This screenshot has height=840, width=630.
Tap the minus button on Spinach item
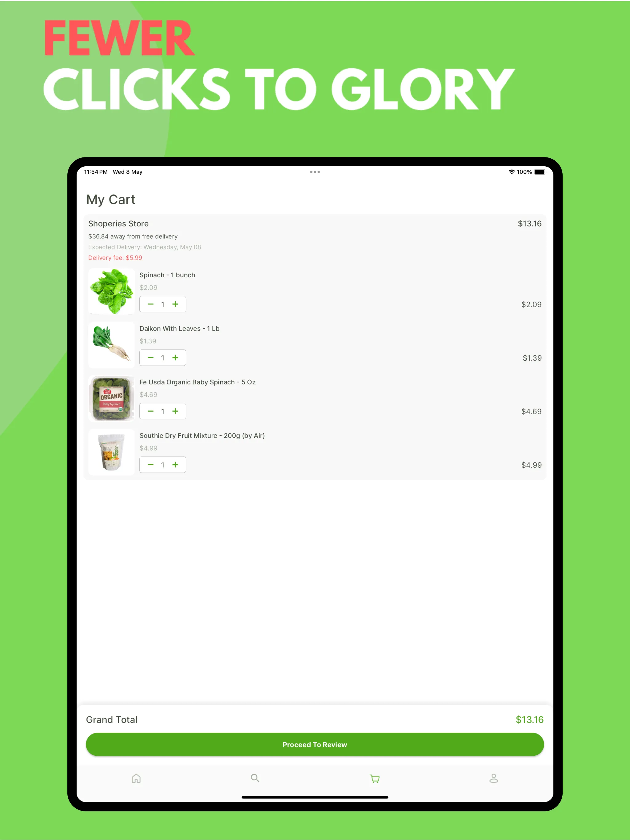point(150,303)
